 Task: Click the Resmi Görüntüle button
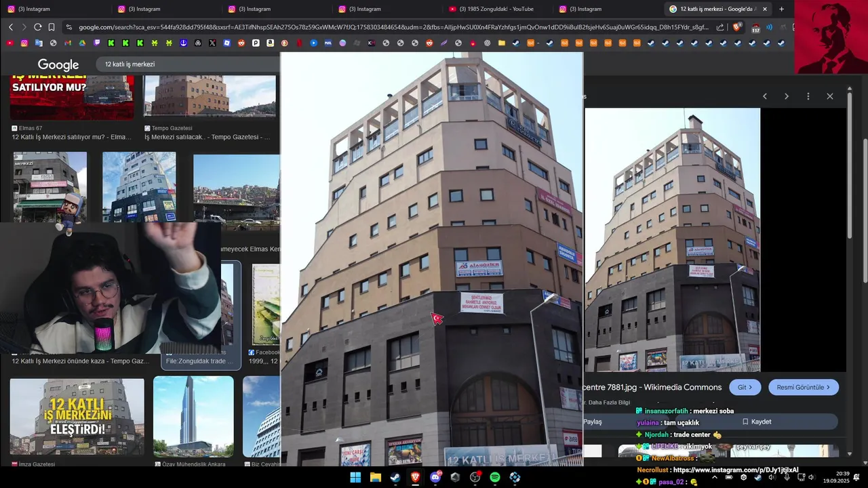click(x=804, y=387)
